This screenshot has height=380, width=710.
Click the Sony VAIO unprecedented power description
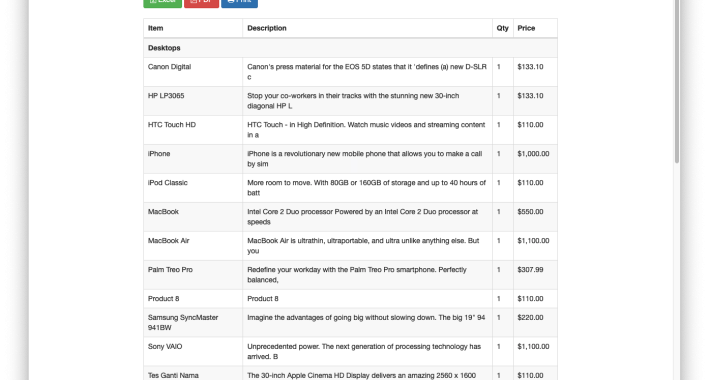click(364, 352)
